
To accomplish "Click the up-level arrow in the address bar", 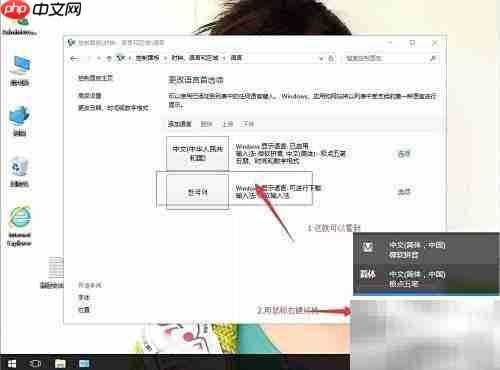I will [109, 59].
